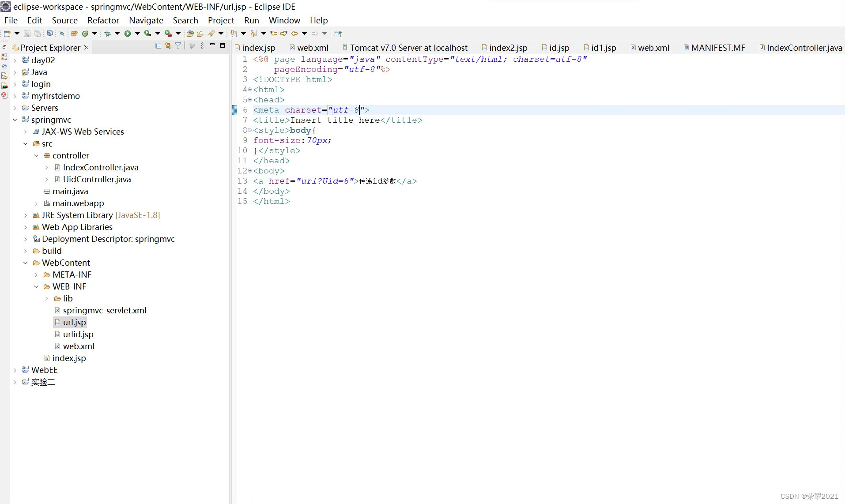845x504 pixels.
Task: Switch to Tomcat v7.0 Server tab
Action: coord(405,48)
